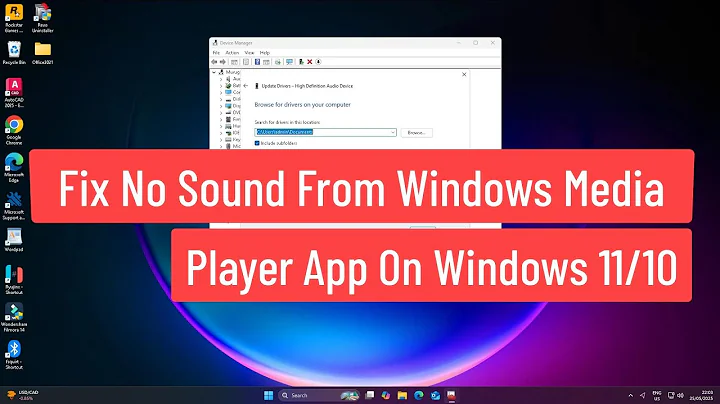720x404 pixels.
Task: Open the File menu in Device Manager
Action: (216, 53)
